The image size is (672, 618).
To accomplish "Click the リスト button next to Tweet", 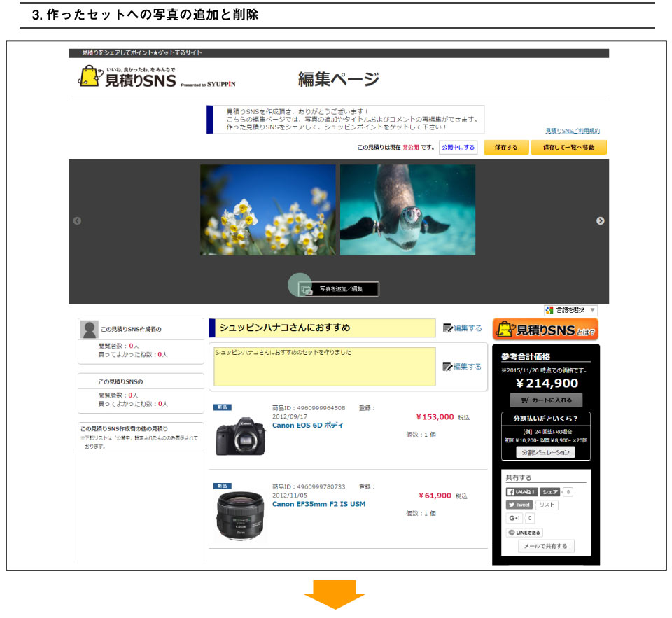I will pos(547,505).
